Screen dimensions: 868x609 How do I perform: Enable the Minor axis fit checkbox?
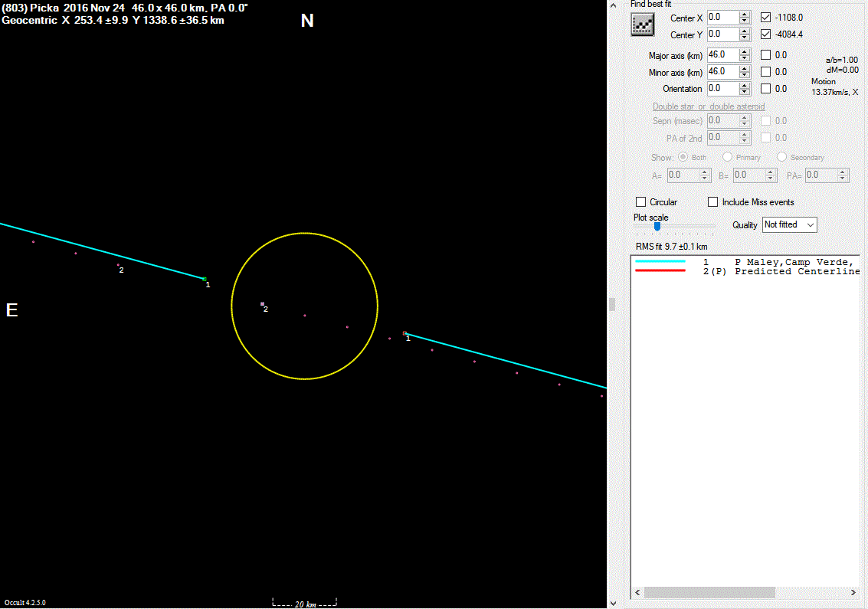pyautogui.click(x=765, y=71)
